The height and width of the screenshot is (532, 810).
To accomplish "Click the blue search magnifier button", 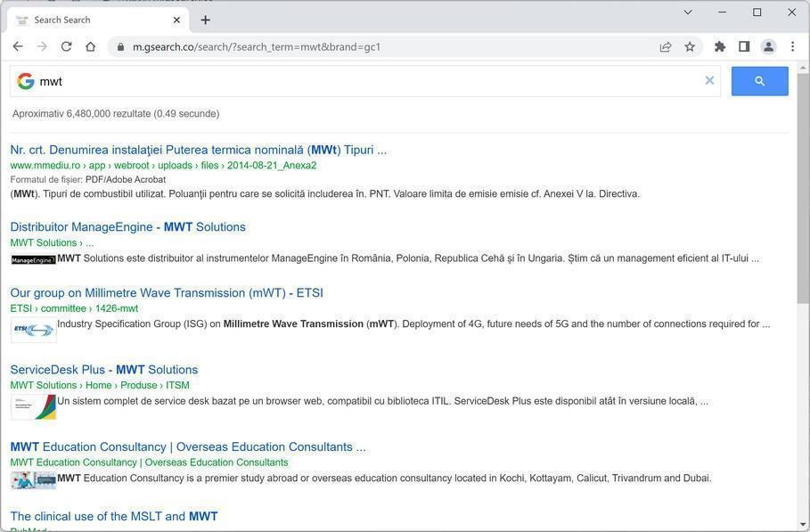I will click(759, 81).
